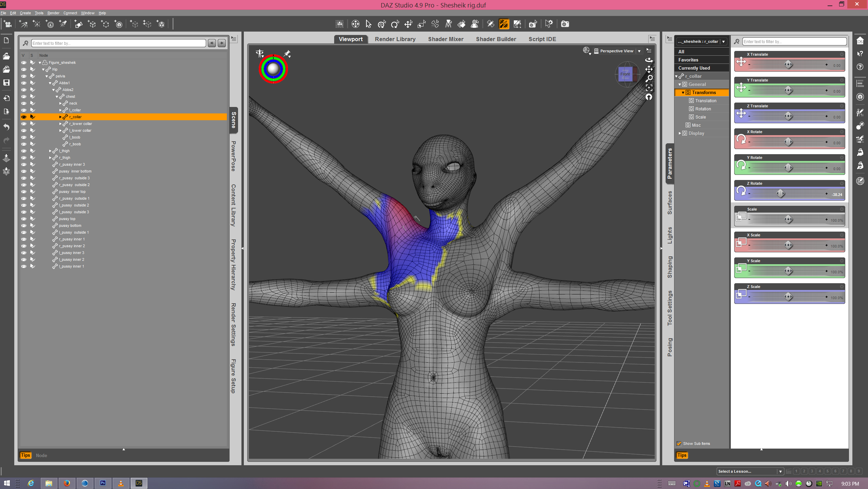Switch to the Render Library tab
Screen dimensions: 868x489
pyautogui.click(x=395, y=39)
